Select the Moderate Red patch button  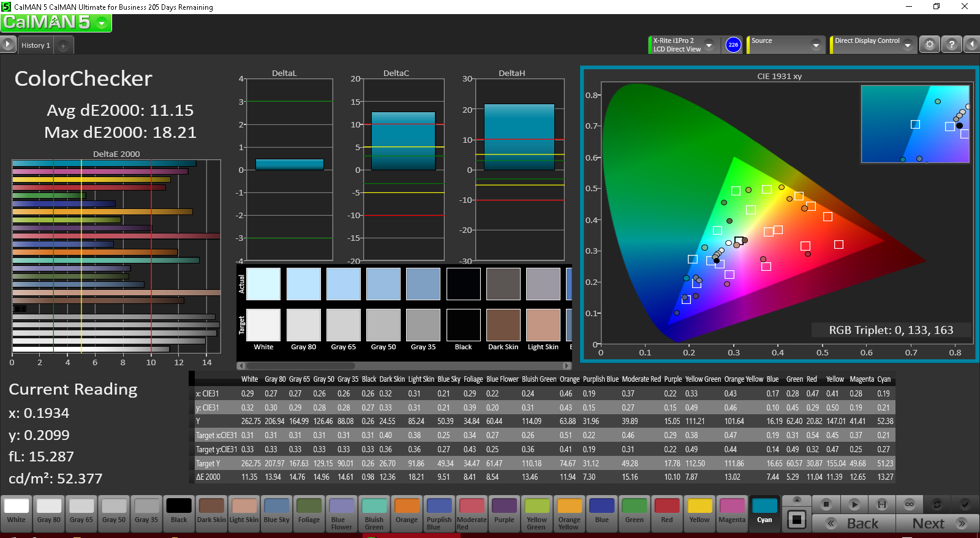pyautogui.click(x=472, y=513)
